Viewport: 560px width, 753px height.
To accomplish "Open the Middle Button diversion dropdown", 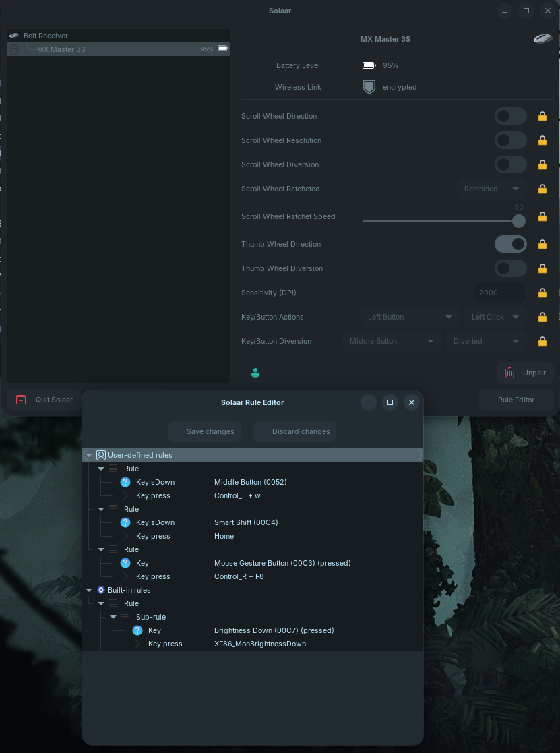I will click(x=392, y=341).
